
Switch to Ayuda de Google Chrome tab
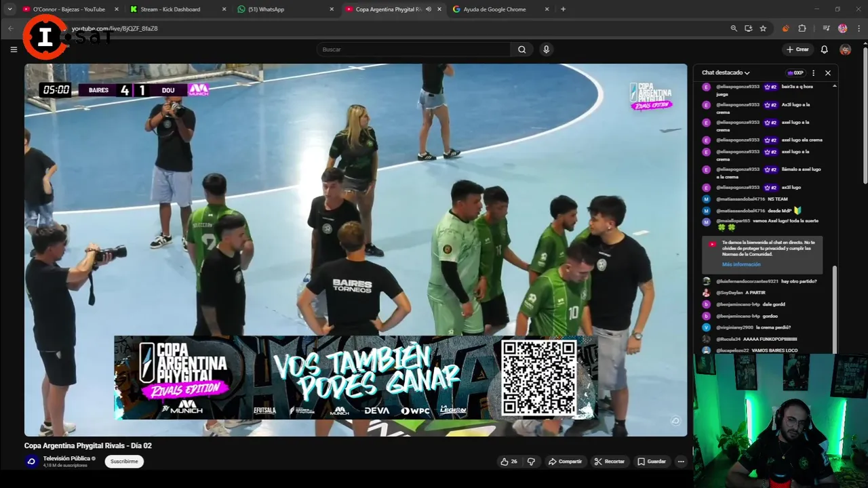point(500,9)
